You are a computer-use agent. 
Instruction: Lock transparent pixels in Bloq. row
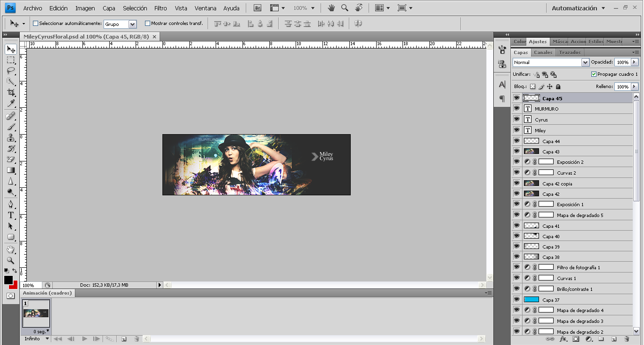[x=532, y=87]
